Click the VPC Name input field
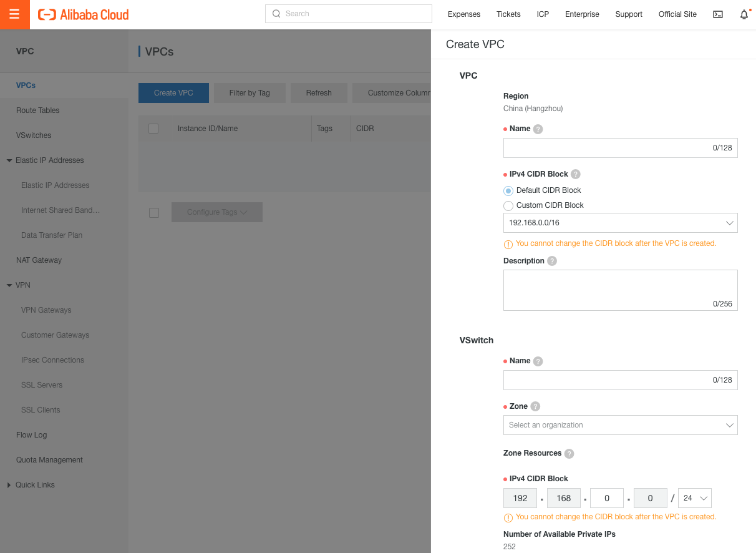Image resolution: width=756 pixels, height=553 pixels. 620,148
